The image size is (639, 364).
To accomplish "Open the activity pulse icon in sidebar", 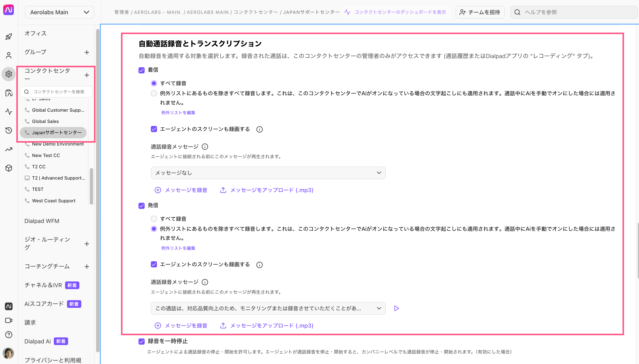I will pos(9,111).
